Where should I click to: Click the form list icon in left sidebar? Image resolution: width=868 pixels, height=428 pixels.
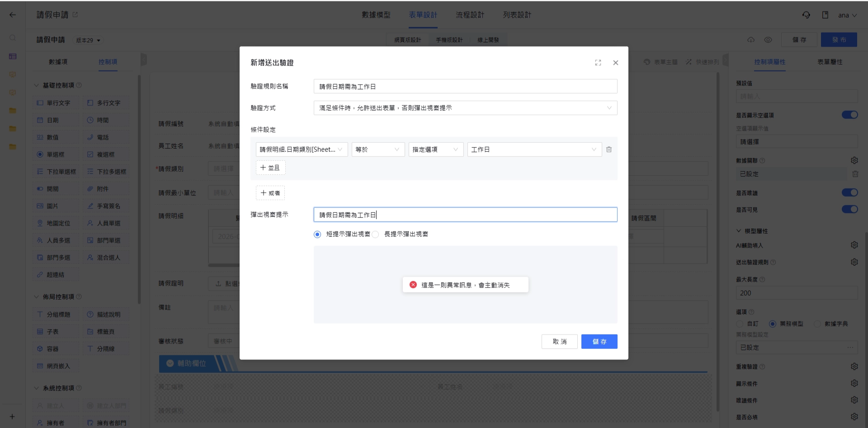(x=13, y=56)
